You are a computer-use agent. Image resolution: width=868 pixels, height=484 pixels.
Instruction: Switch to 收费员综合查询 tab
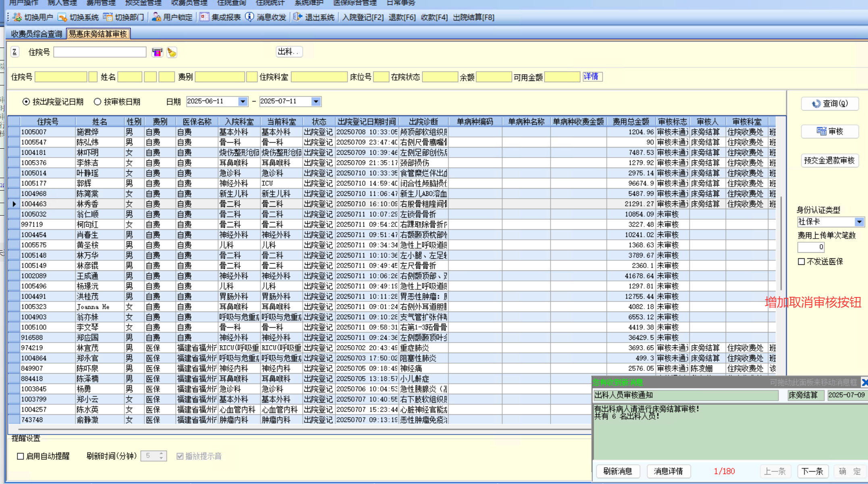pos(36,34)
